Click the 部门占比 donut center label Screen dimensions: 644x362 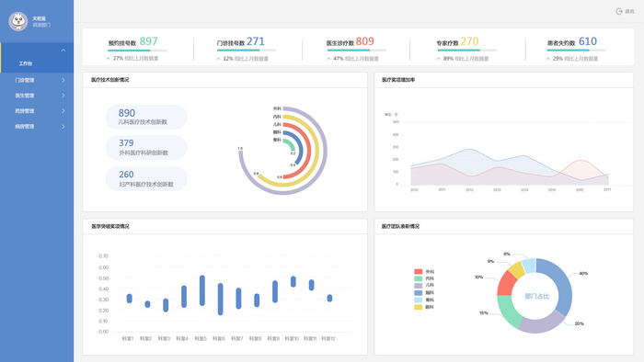[x=536, y=296]
